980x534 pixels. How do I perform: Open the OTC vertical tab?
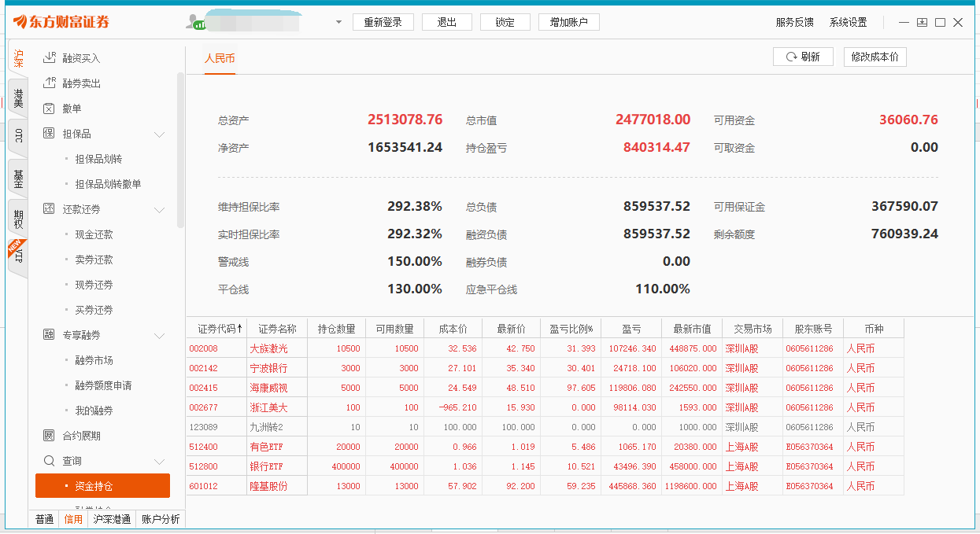[18, 138]
